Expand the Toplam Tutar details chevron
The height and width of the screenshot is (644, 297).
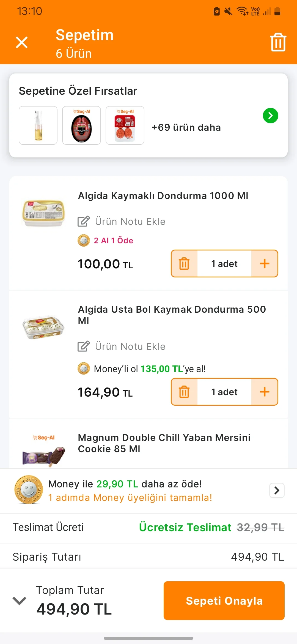pyautogui.click(x=20, y=601)
